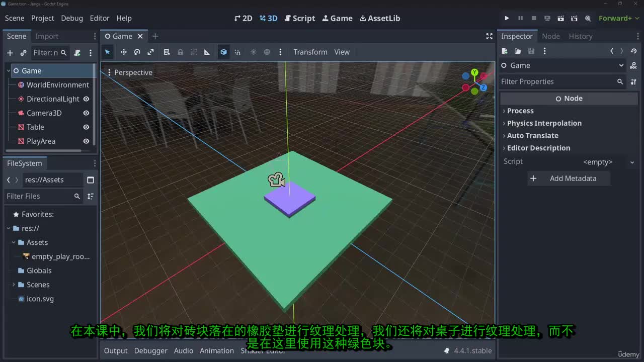Click the Add Metadata button
Screen dimensions: 644x362
click(569, 178)
